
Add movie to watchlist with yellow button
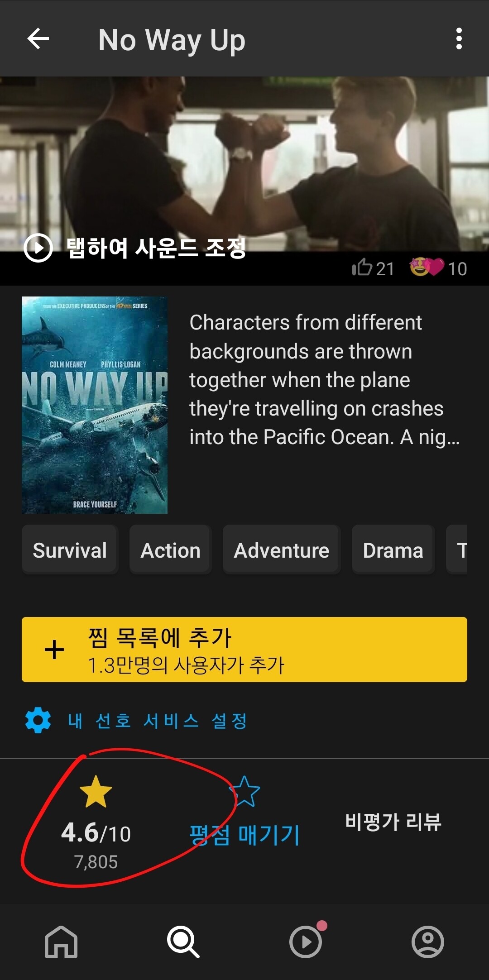[244, 650]
